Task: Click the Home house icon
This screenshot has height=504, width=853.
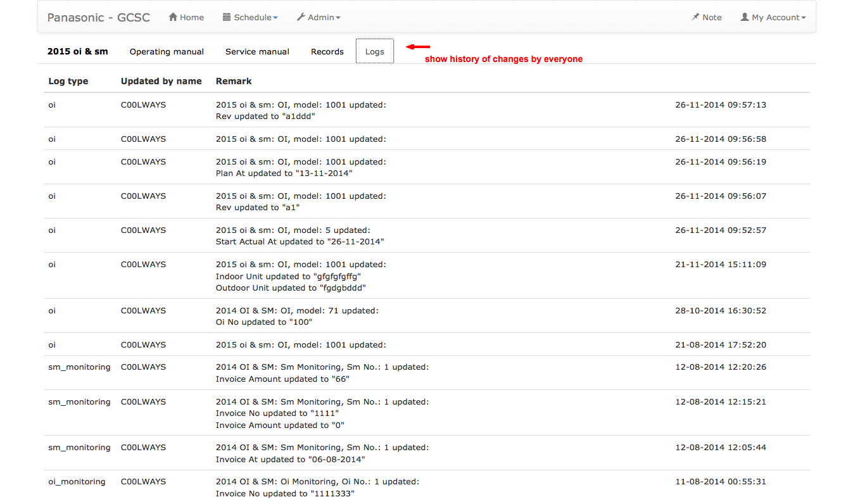Action: (173, 18)
